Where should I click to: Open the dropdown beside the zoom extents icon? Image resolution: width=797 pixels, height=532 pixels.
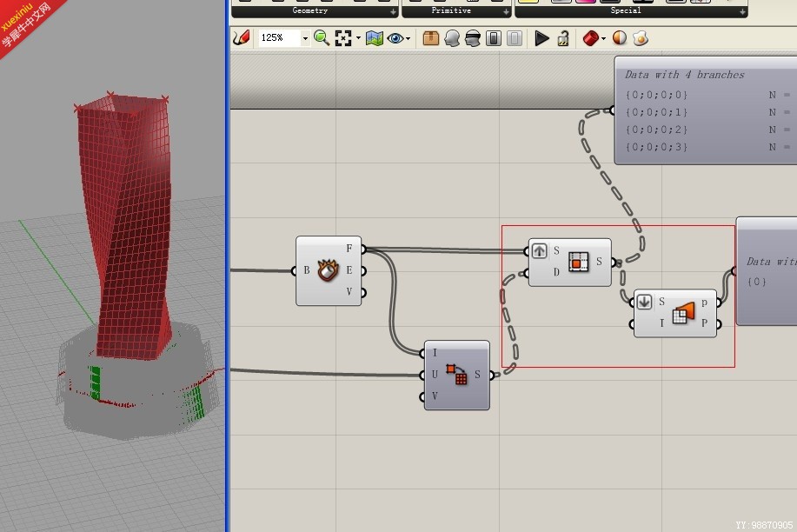[x=358, y=38]
